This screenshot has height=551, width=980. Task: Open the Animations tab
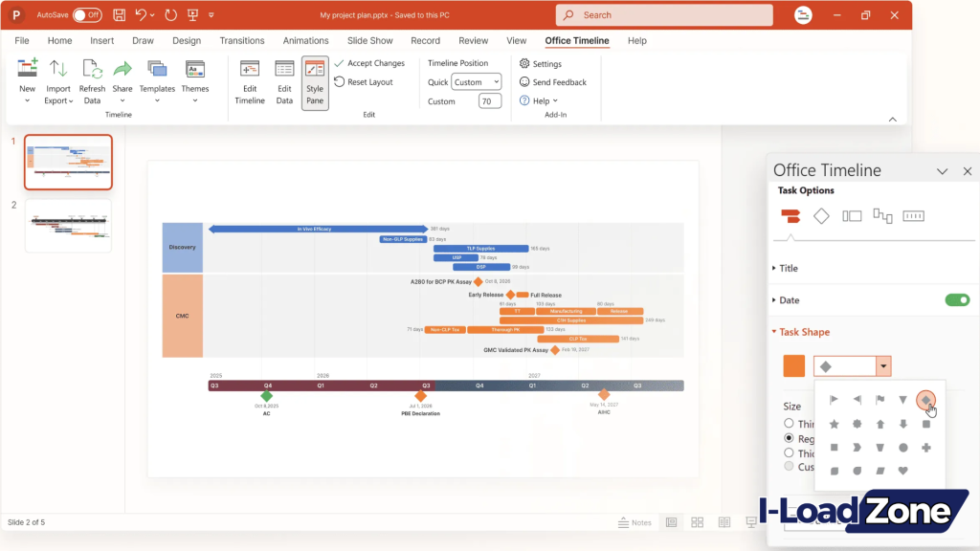pyautogui.click(x=305, y=40)
